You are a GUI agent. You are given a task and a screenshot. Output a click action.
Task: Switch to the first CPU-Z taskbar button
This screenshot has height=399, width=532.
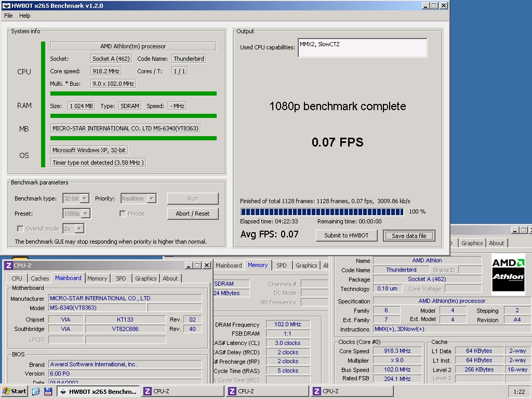pos(182,391)
